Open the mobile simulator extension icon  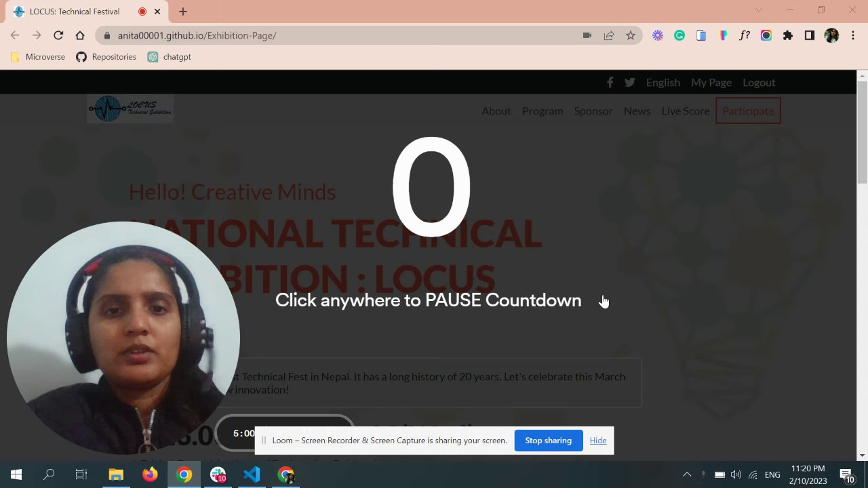[701, 35]
